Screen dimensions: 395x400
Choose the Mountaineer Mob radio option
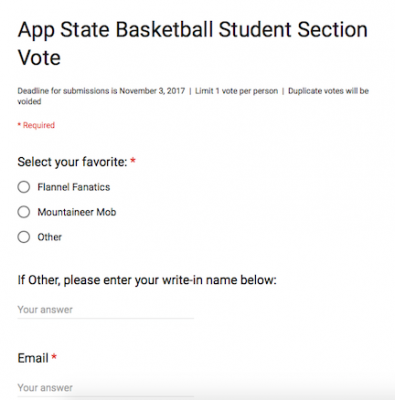click(x=24, y=212)
